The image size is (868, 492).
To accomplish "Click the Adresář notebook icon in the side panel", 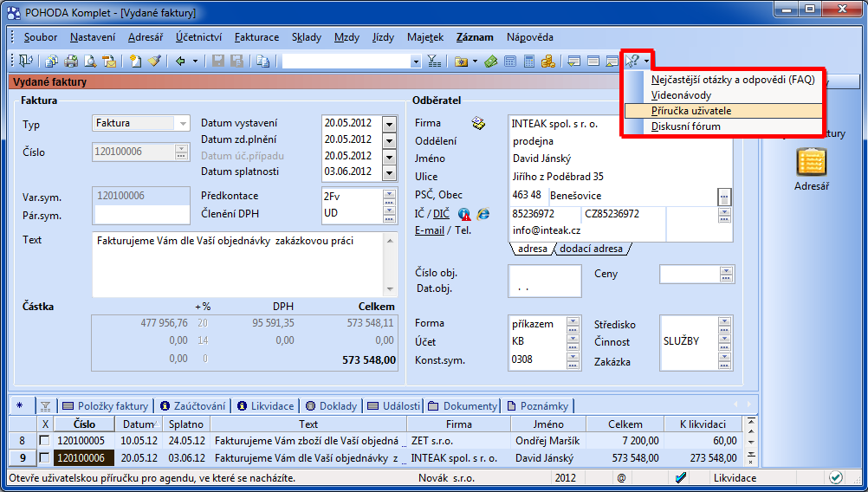I will click(x=812, y=162).
